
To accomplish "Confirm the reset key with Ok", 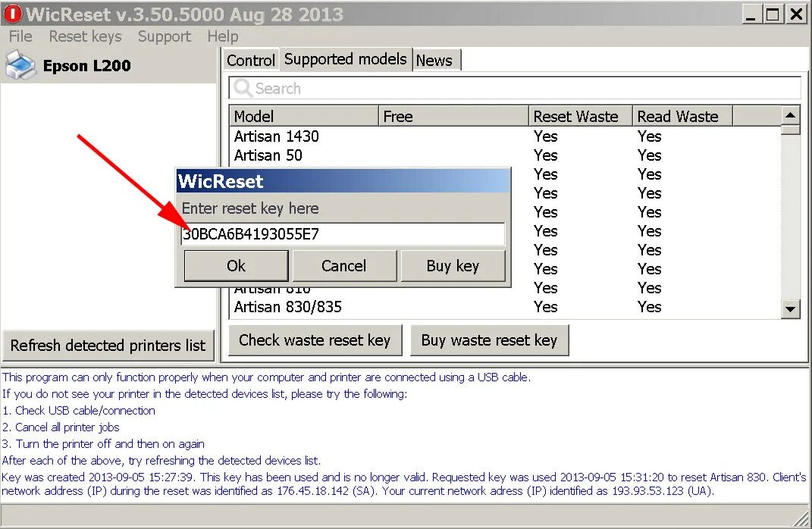I will [236, 266].
